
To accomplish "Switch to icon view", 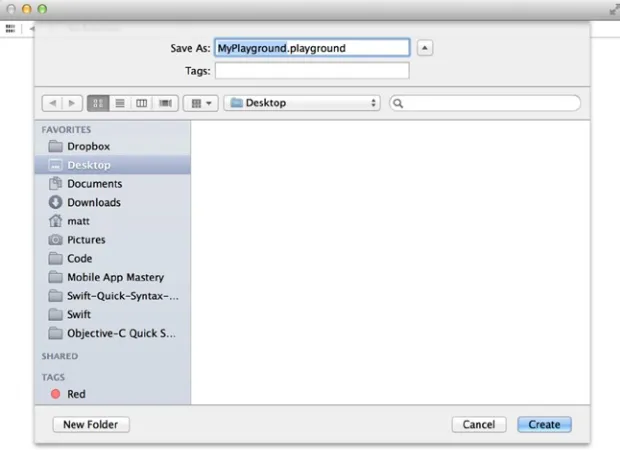I will tap(98, 104).
